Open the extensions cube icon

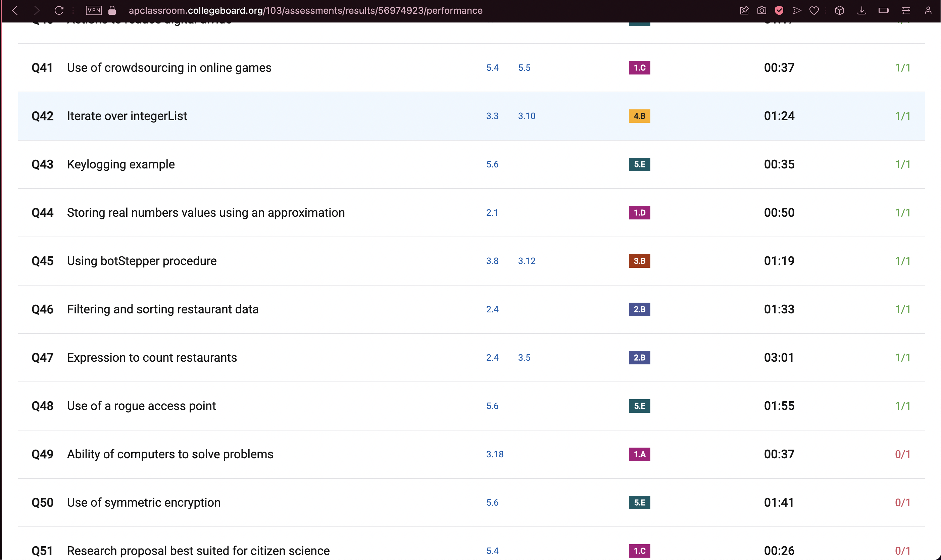point(840,10)
